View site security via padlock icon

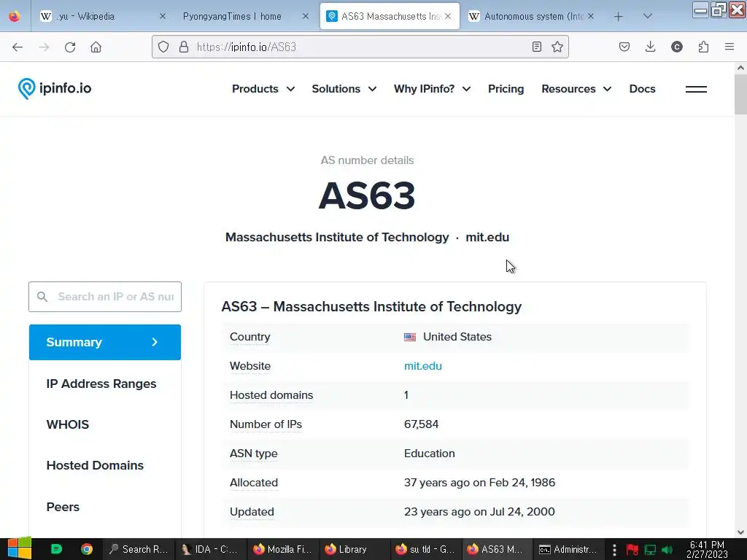click(183, 47)
